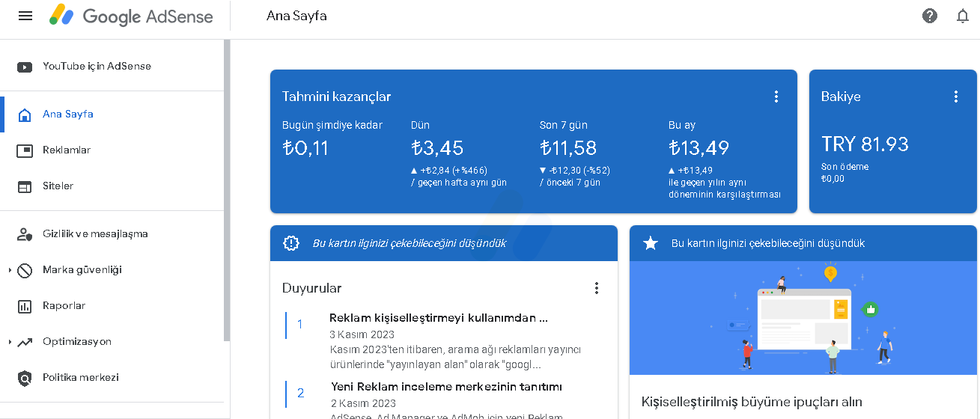Open announcement Yeni Reklam inceleme merkezinin tanıtımı

(446, 387)
